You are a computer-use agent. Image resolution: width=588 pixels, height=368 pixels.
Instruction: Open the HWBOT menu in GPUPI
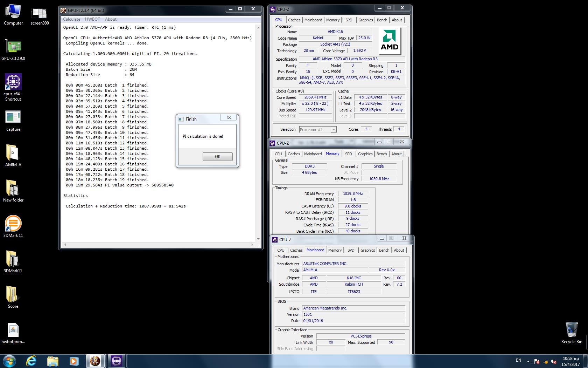point(92,19)
